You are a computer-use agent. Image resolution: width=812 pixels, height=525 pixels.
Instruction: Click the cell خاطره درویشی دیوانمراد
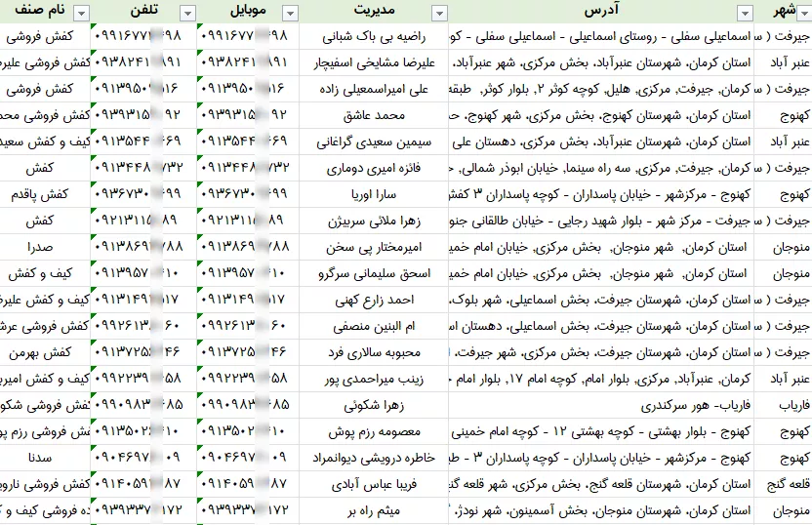click(x=374, y=459)
